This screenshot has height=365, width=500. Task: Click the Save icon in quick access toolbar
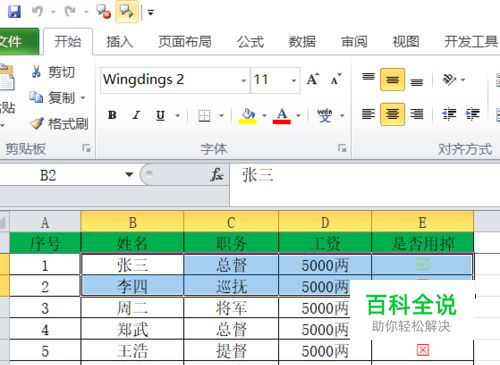(14, 12)
